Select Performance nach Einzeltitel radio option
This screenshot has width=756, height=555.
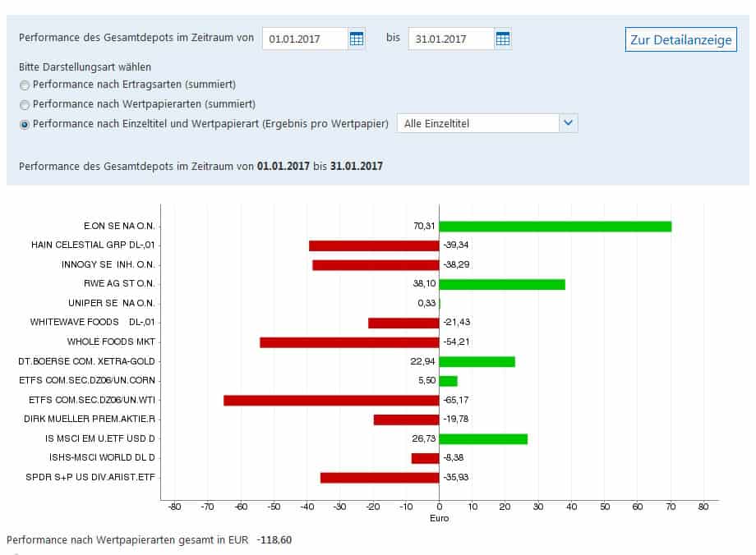click(x=24, y=124)
